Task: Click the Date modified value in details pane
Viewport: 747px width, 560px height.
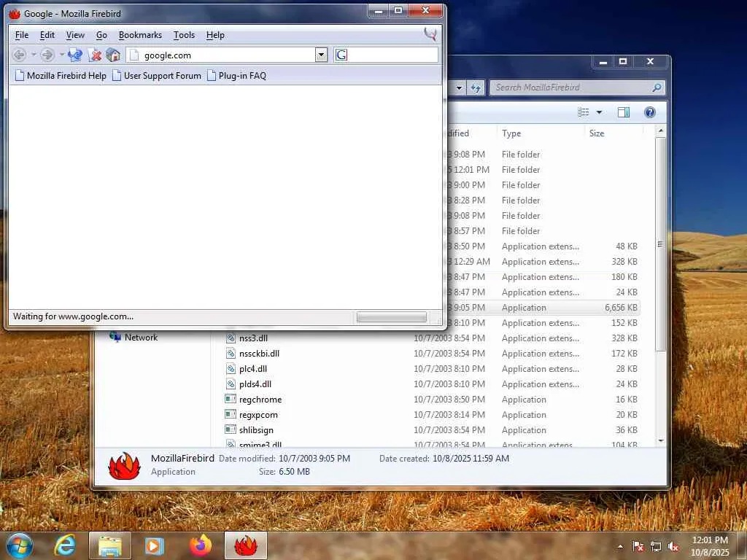Action: (x=314, y=458)
